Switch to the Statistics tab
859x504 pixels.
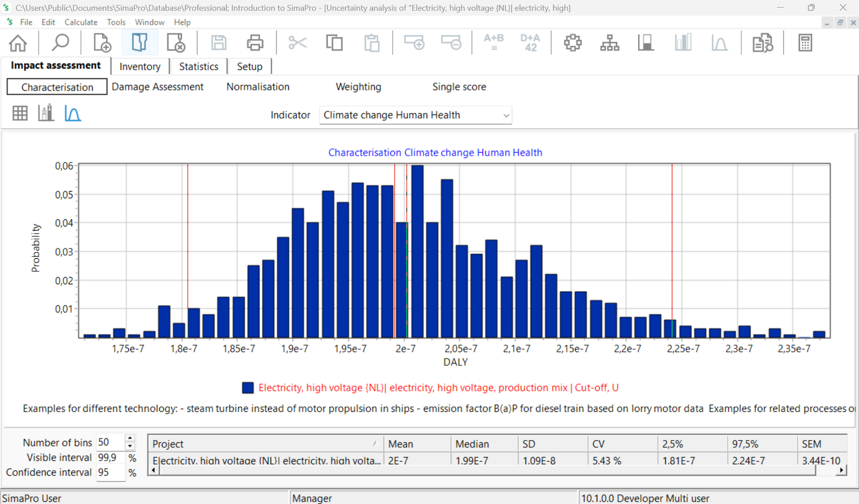pyautogui.click(x=198, y=67)
